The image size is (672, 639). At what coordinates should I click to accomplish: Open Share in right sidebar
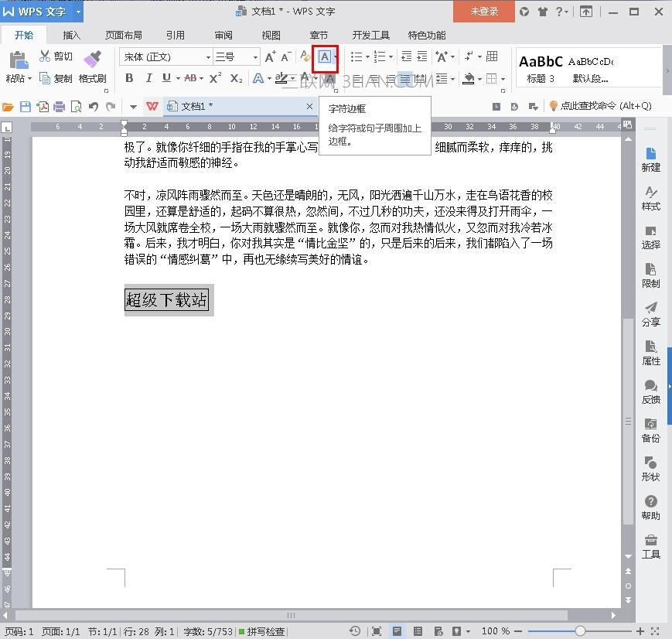650,314
